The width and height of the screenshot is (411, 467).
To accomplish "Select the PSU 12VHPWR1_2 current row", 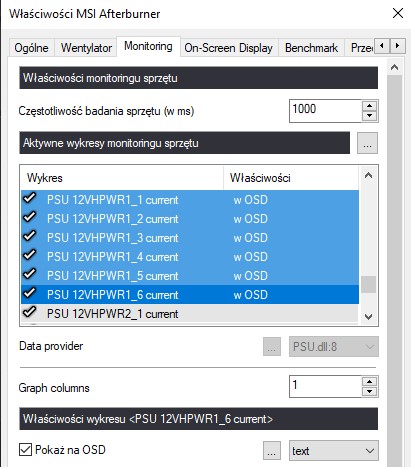I will (x=190, y=219).
